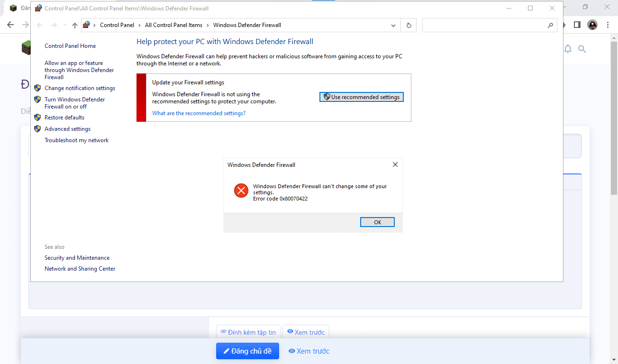This screenshot has height=364, width=618.
Task: Open Allow an app or feature through firewall
Action: pos(79,70)
